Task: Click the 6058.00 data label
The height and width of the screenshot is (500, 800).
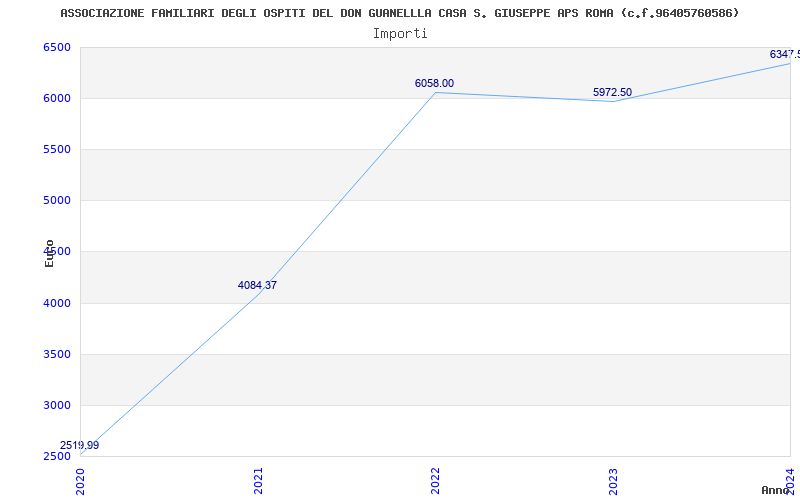Action: coord(434,84)
